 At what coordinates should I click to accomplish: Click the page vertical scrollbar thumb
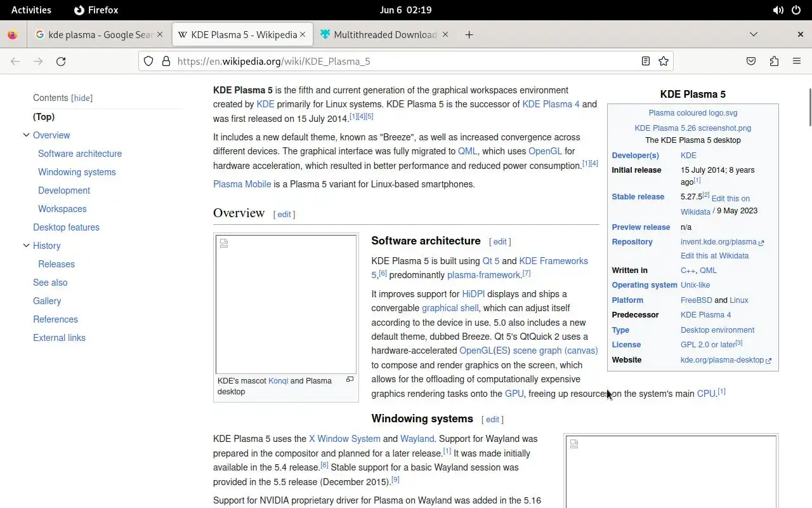(x=809, y=107)
